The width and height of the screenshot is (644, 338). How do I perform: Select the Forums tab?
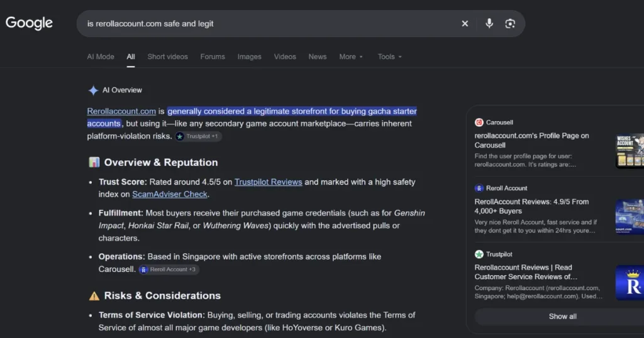tap(213, 57)
